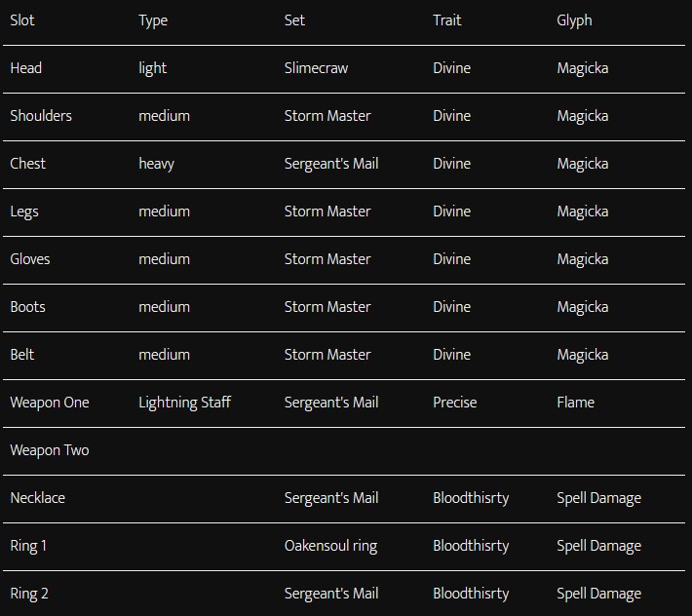Click Divine trait in the Gloves row
The image size is (692, 616).
pos(451,259)
